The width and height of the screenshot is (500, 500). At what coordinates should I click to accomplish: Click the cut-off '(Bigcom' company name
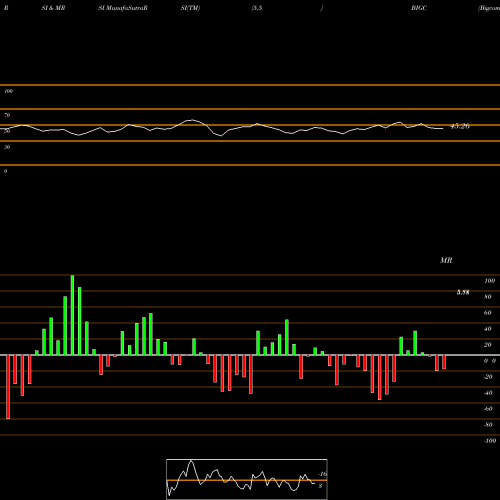(489, 8)
